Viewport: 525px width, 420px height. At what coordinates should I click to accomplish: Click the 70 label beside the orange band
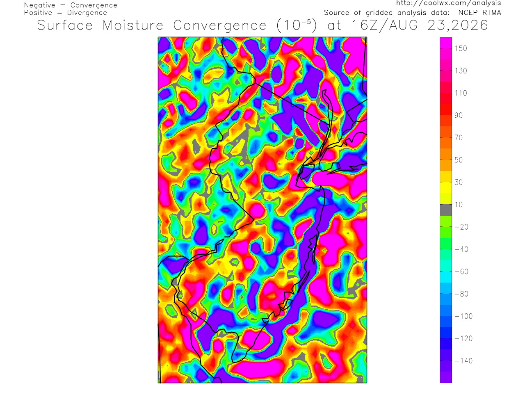pos(459,138)
